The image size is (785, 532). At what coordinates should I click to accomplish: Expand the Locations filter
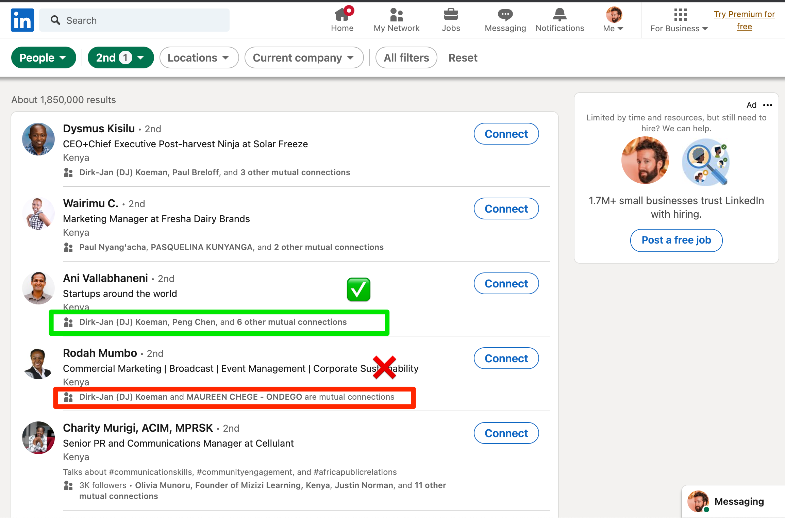(x=199, y=57)
